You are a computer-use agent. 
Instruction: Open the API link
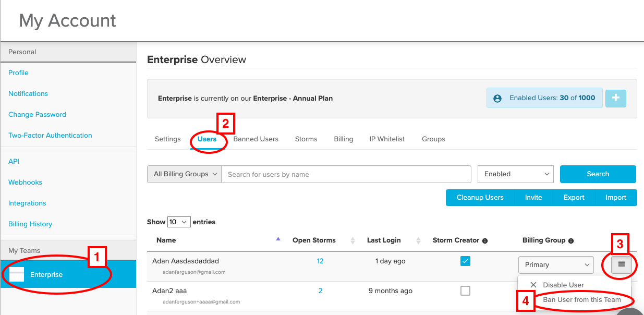click(x=14, y=162)
